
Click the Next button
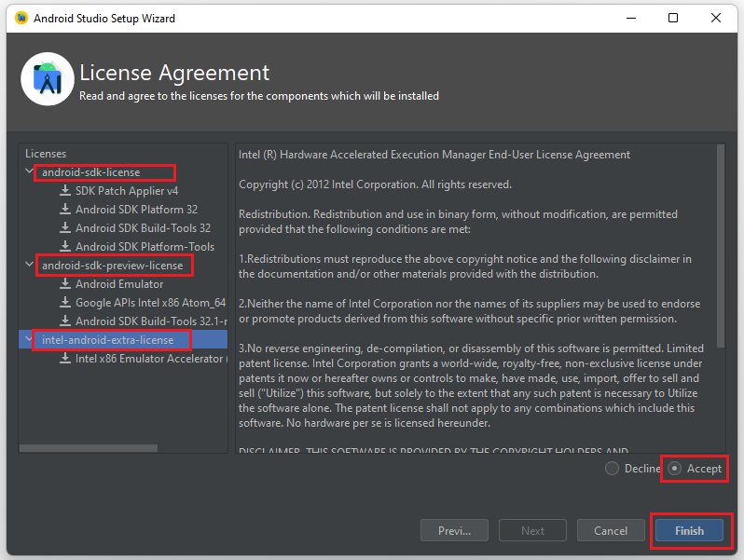point(532,530)
